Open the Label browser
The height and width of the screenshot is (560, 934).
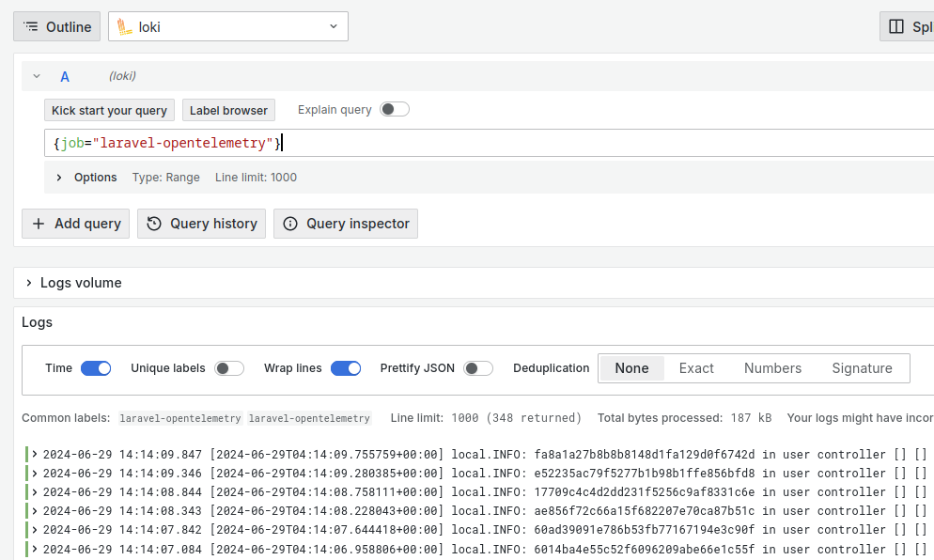point(228,110)
